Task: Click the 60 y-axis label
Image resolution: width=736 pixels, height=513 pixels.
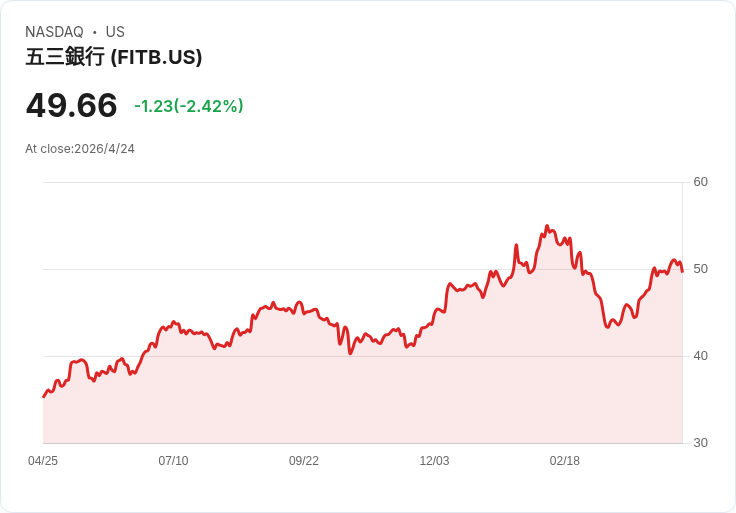Action: point(700,182)
